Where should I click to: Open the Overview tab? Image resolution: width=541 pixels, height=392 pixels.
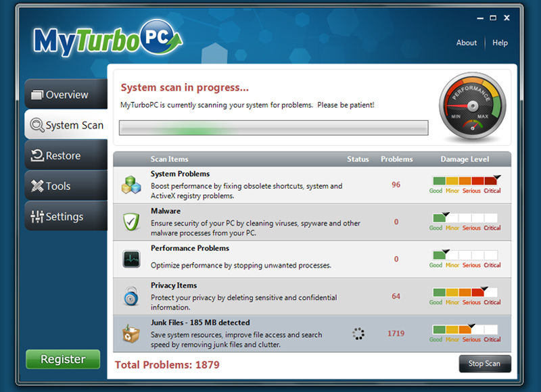[x=66, y=94]
